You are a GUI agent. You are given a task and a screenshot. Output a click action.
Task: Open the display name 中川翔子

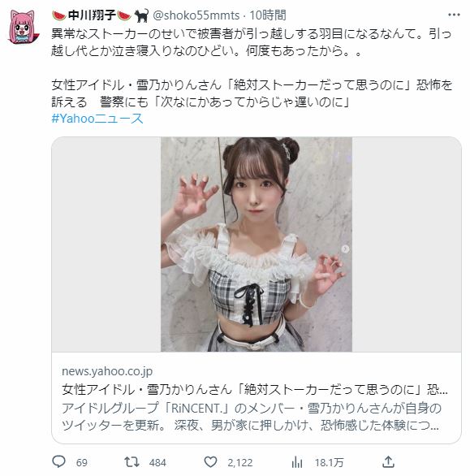(92, 15)
